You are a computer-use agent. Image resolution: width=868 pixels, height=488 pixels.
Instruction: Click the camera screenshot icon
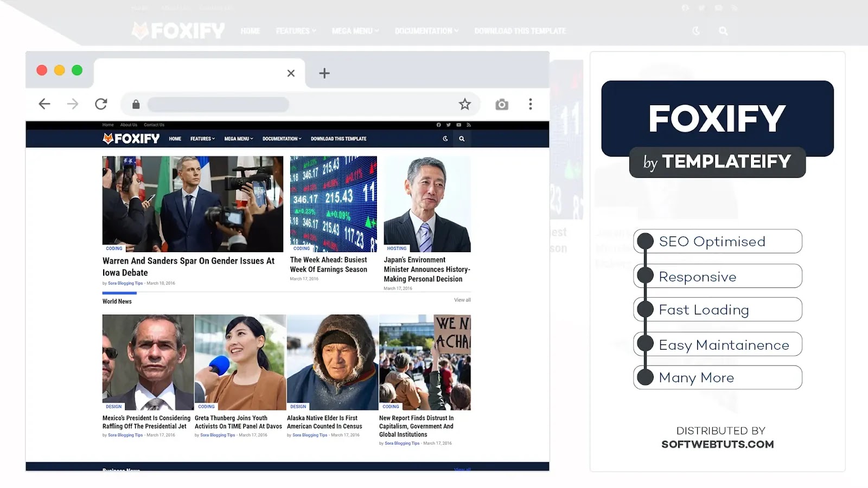tap(502, 104)
